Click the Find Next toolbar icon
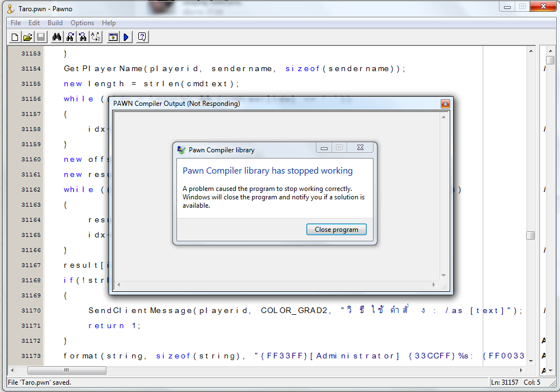Image resolution: width=560 pixels, height=392 pixels. tap(70, 37)
